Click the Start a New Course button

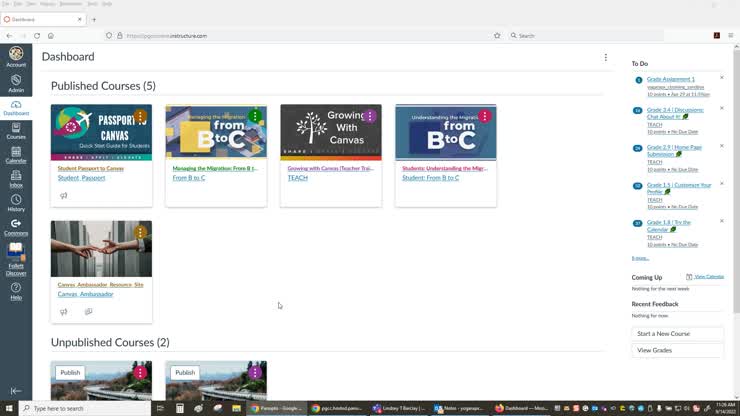tap(677, 334)
